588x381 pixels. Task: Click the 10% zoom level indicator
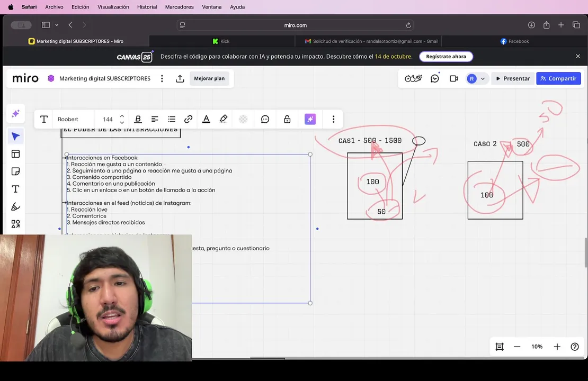click(537, 347)
